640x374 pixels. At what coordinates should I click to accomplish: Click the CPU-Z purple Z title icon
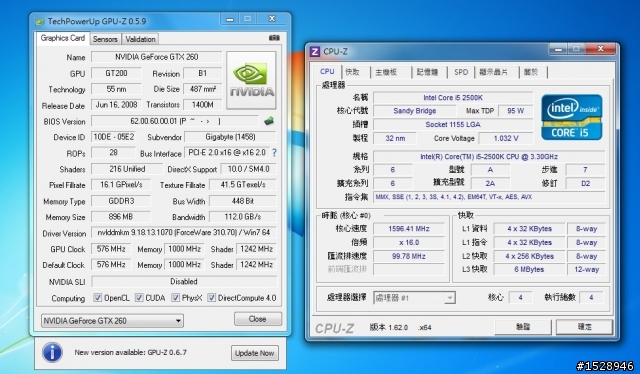[x=315, y=51]
